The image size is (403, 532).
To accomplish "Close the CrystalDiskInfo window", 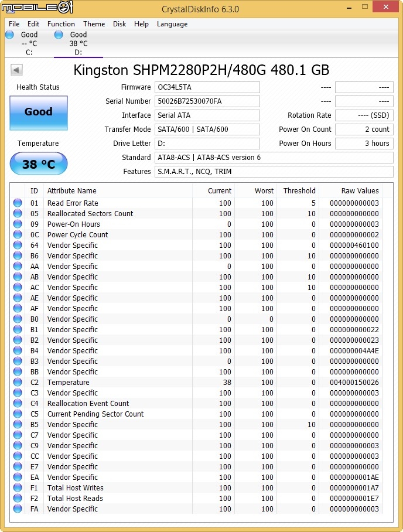I will click(x=385, y=6).
